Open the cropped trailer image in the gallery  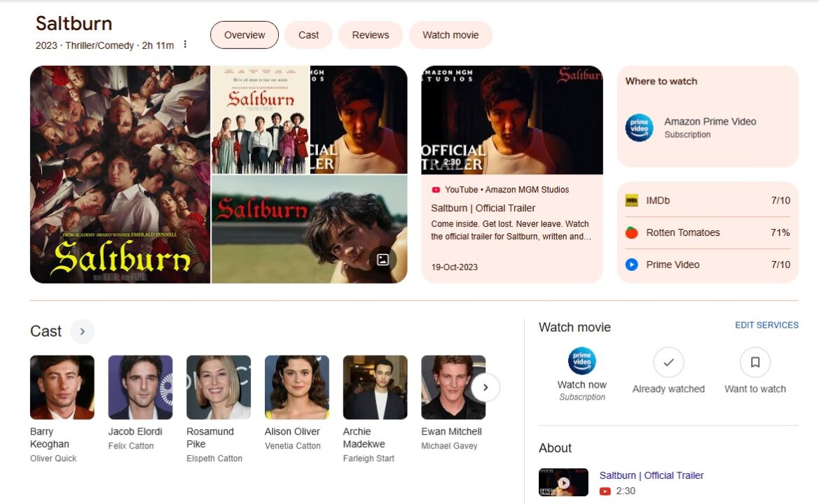coord(359,120)
